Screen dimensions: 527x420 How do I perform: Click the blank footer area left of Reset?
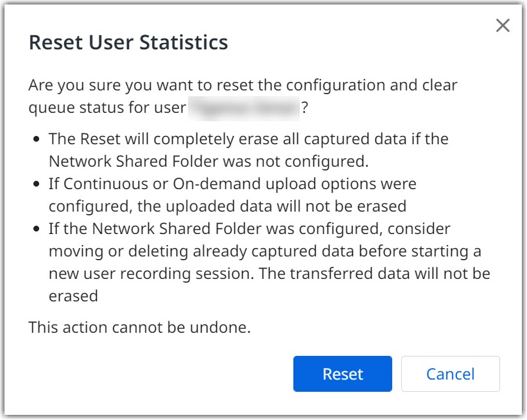click(160, 374)
